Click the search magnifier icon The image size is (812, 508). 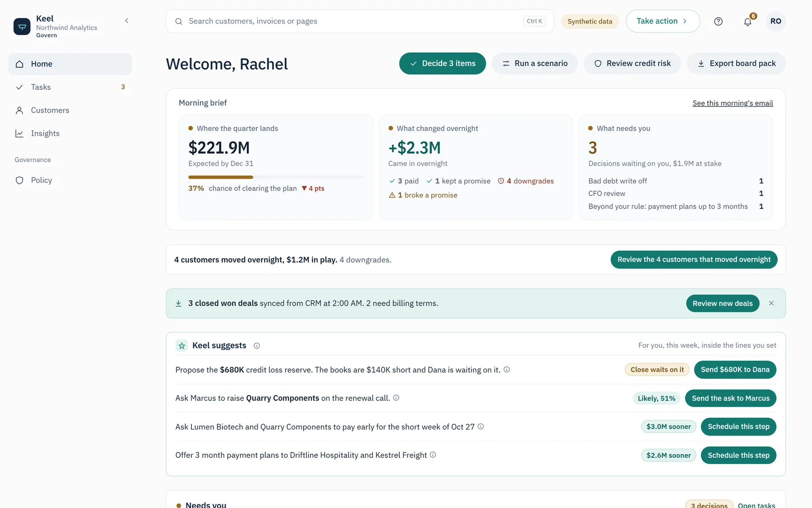click(x=179, y=21)
